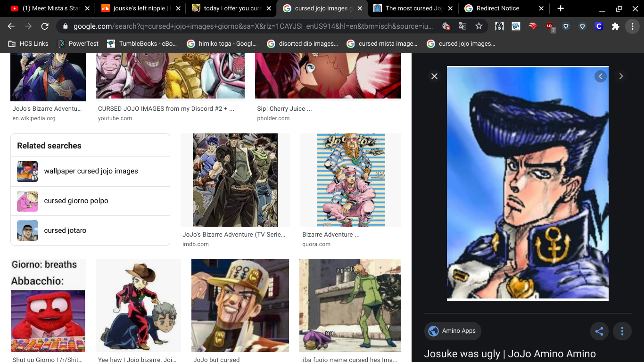Open the cursed jojo images bookmark

click(461, 43)
